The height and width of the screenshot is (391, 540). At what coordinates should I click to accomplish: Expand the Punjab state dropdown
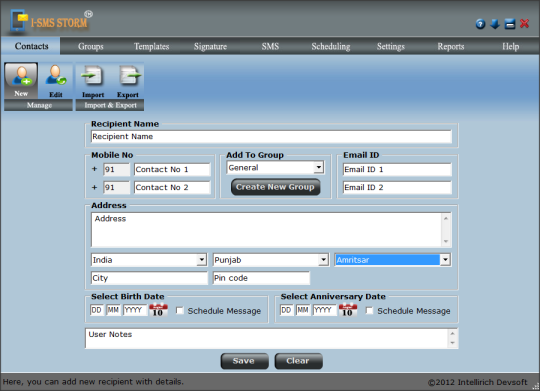[323, 260]
